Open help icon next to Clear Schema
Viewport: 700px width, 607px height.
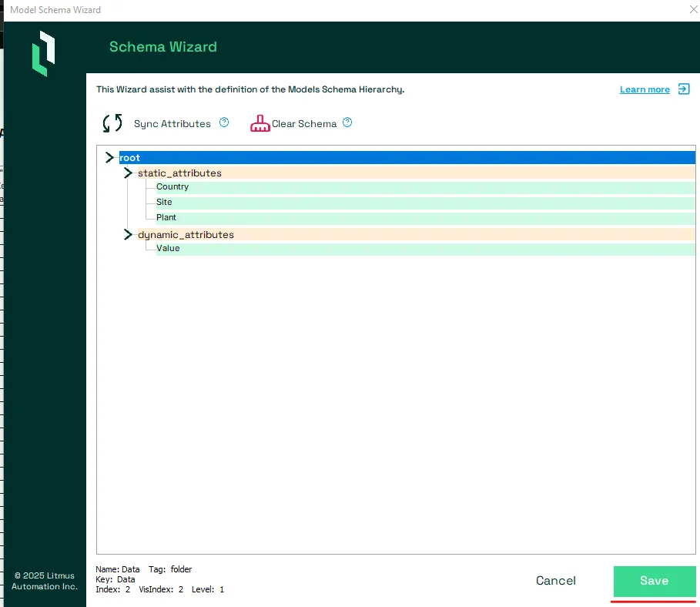pyautogui.click(x=347, y=122)
